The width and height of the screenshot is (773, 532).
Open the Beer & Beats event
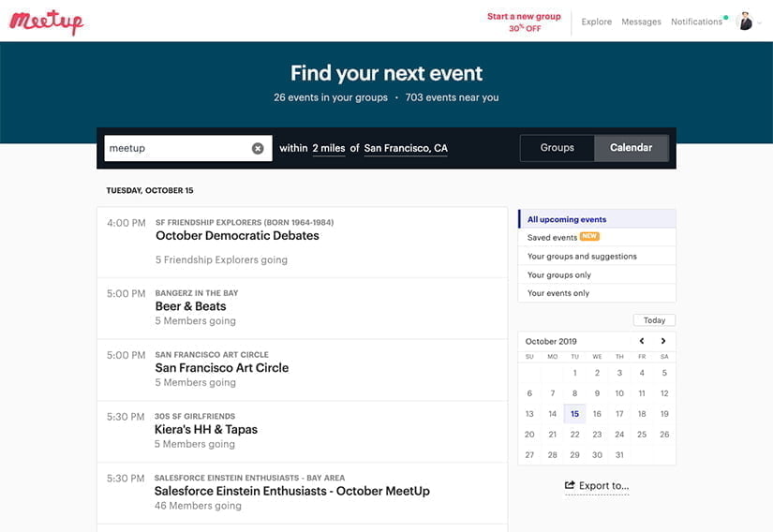(x=190, y=306)
